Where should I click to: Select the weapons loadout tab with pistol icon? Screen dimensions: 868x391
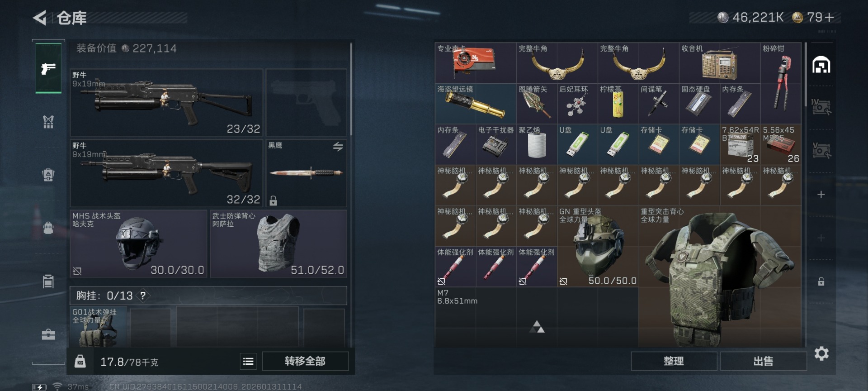click(48, 68)
